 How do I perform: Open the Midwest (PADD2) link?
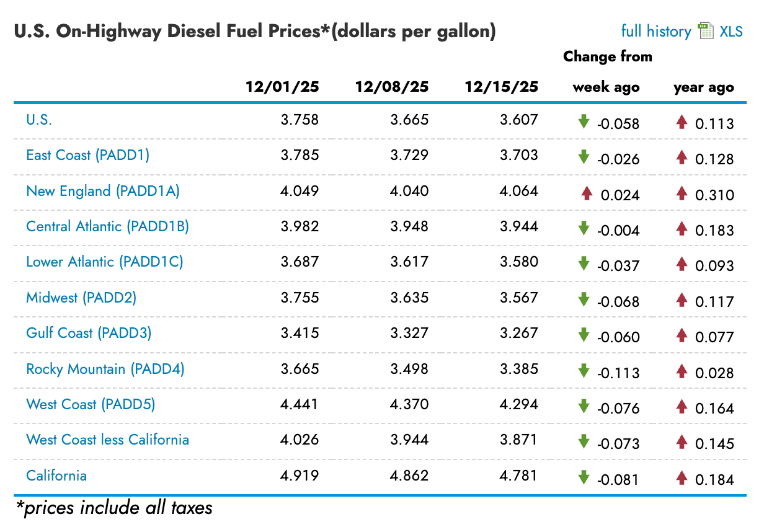81,298
